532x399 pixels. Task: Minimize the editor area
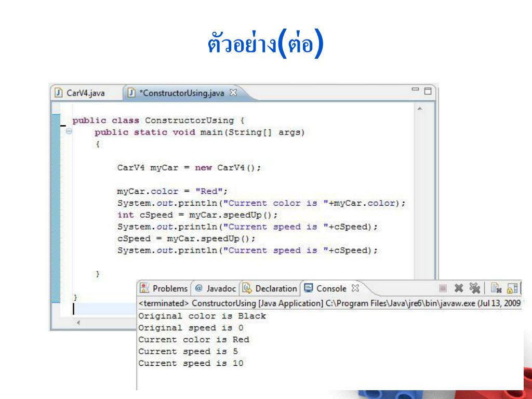click(x=415, y=89)
